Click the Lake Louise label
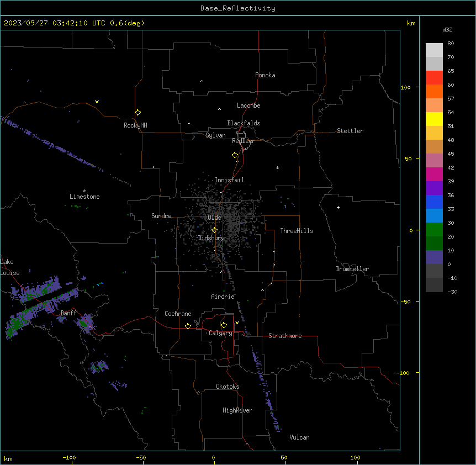This screenshot has width=476, height=465. click(10, 267)
